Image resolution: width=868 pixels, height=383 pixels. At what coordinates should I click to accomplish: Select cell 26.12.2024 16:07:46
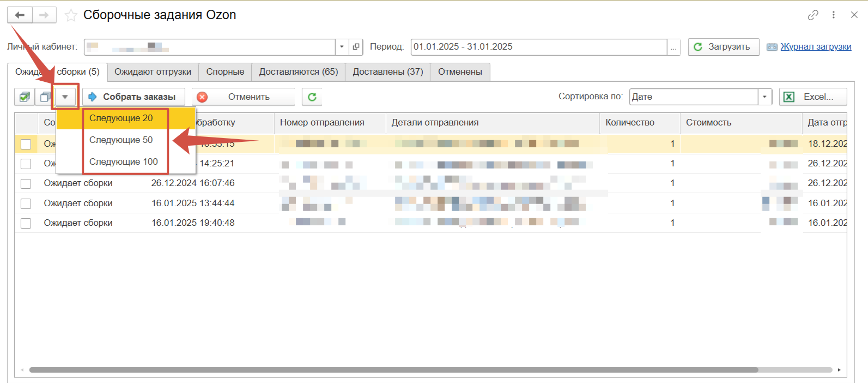(193, 183)
